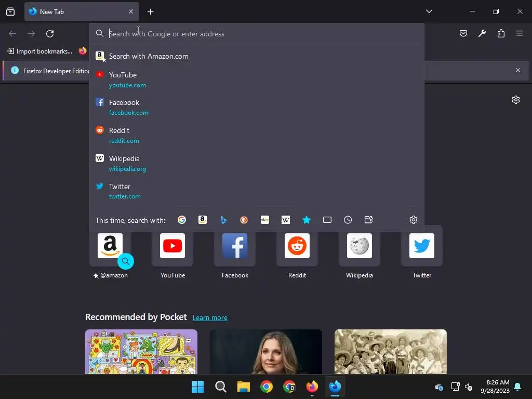This screenshot has width=532, height=399.
Task: Open the colorful cartoon Pocket story card
Action: point(141,352)
